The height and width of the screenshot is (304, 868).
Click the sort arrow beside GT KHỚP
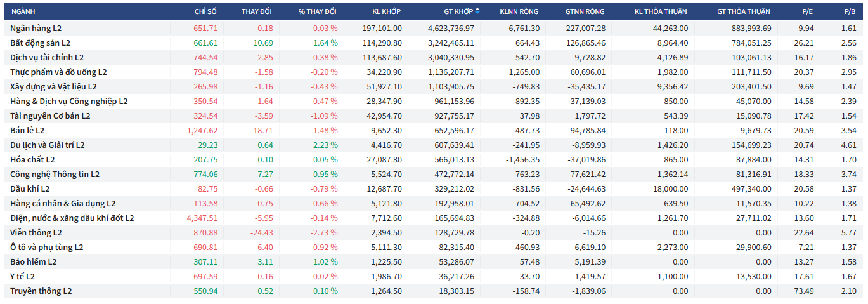click(x=477, y=11)
